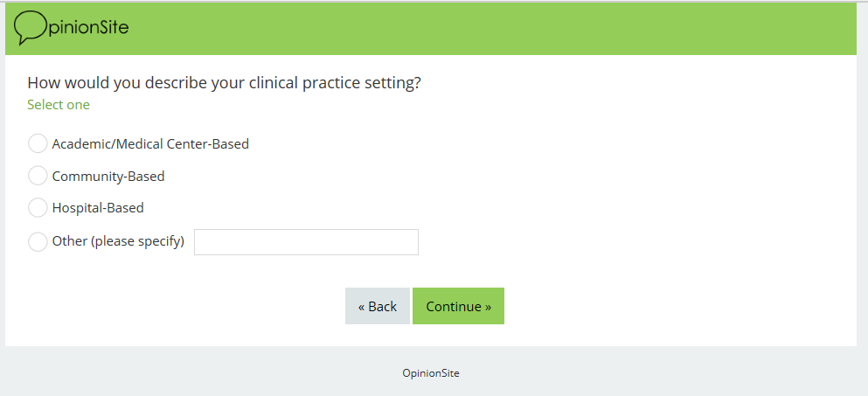Click the Academic/Medical Center-Based label text
The image size is (868, 396).
(x=150, y=144)
